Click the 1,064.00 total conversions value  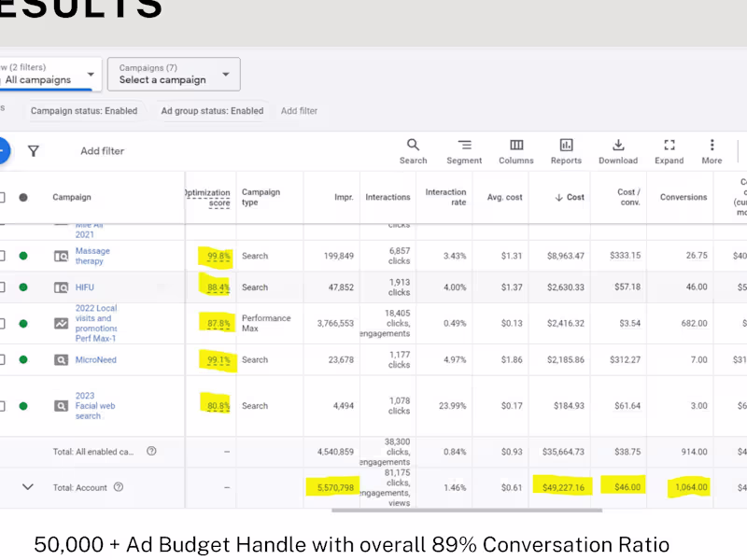click(691, 487)
